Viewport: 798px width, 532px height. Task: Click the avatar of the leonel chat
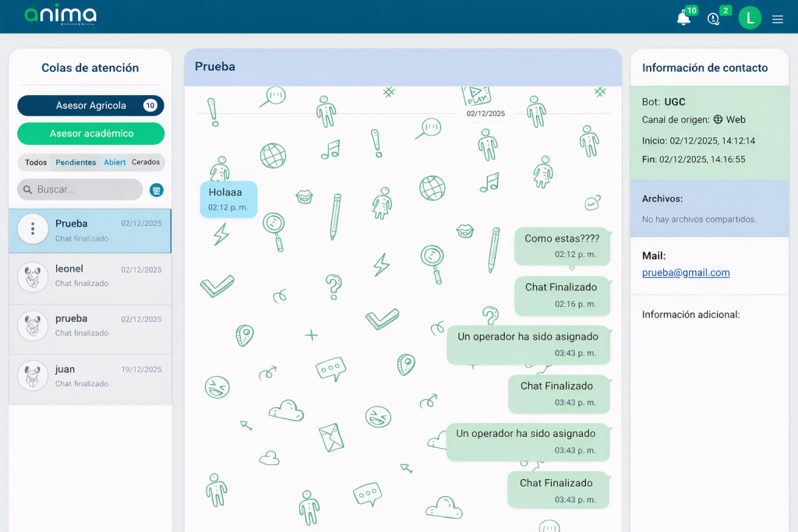(x=33, y=277)
